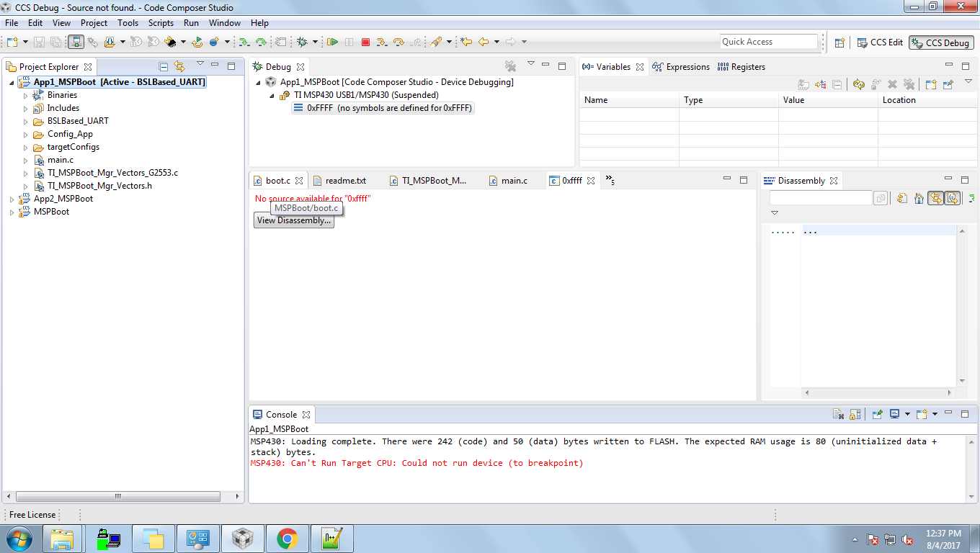Open the Run menu

click(191, 22)
